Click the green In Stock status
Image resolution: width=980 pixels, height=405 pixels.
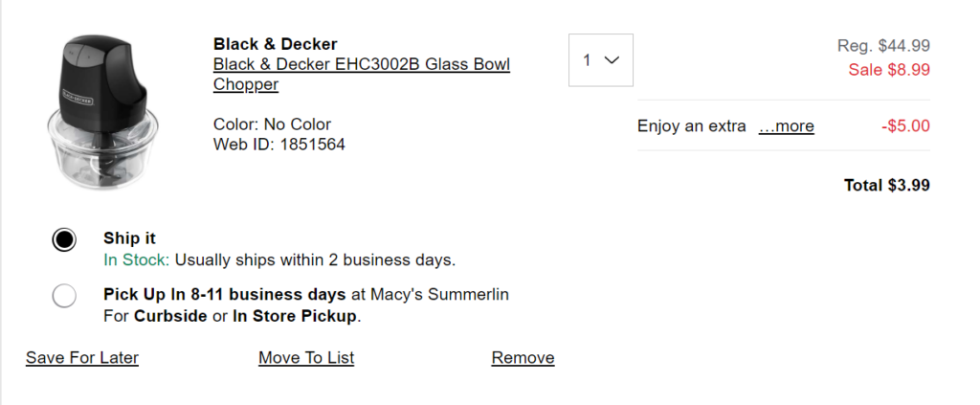[136, 259]
